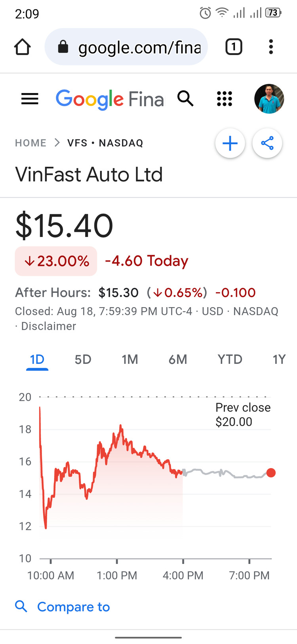Open the tab switcher showing 1 tab
The width and height of the screenshot is (297, 644).
tap(234, 47)
